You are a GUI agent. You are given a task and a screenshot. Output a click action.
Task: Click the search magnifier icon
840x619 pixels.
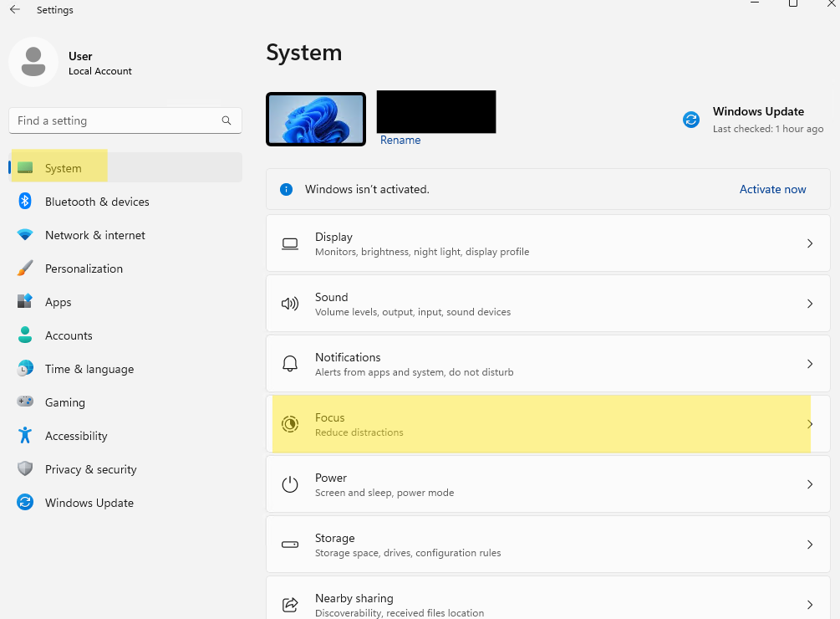coord(227,120)
